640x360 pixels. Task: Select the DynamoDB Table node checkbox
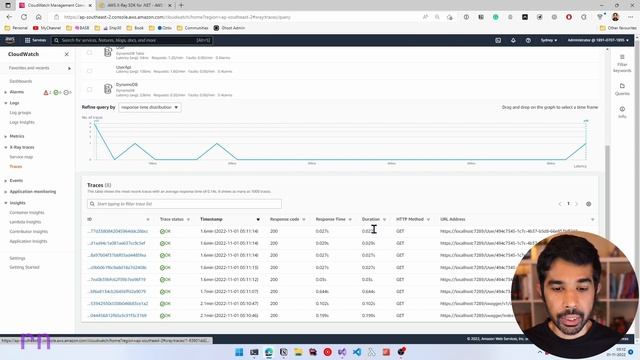pos(89,53)
